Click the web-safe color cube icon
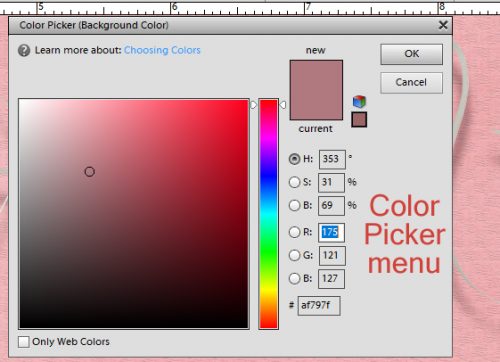 pyautogui.click(x=359, y=101)
